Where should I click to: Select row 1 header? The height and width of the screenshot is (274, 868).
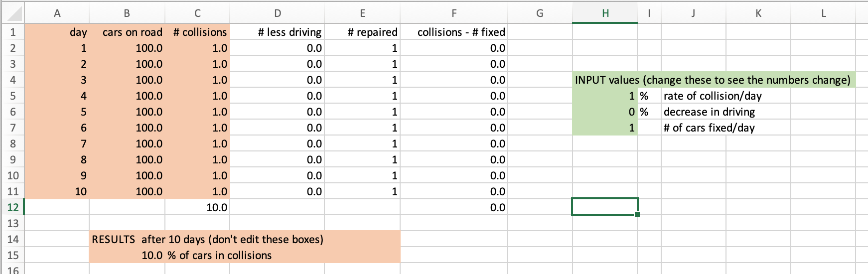(x=12, y=32)
